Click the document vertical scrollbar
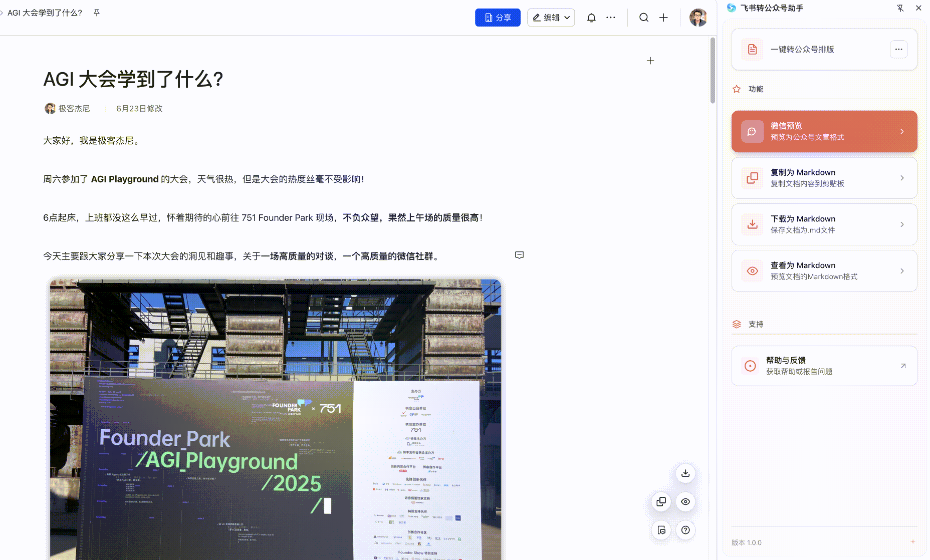 click(x=713, y=70)
